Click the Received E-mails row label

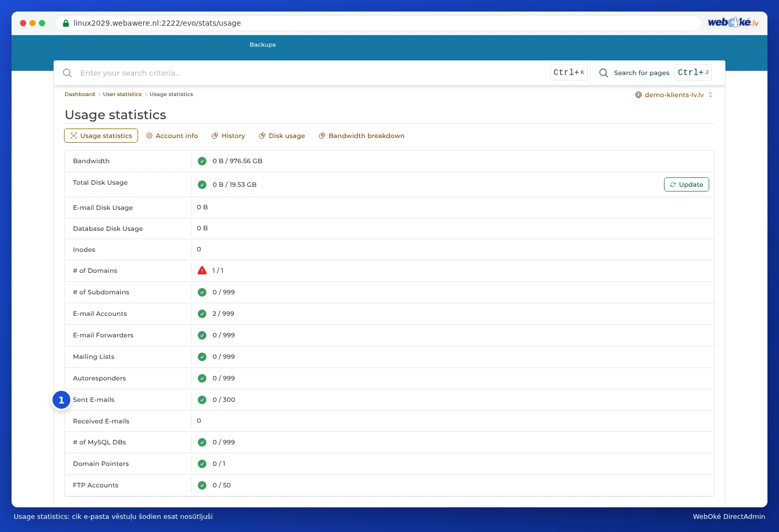click(x=101, y=421)
